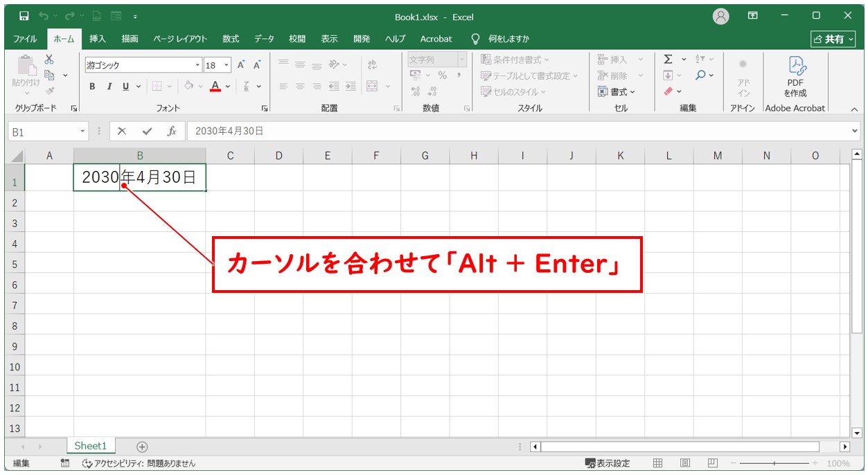
Task: Open the underline style dropdown arrow
Action: (138, 87)
